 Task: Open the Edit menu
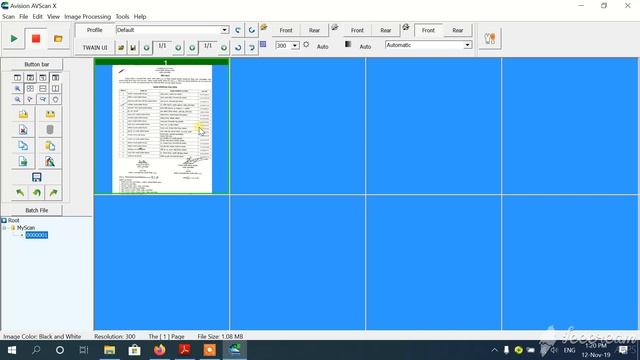pyautogui.click(x=38, y=17)
